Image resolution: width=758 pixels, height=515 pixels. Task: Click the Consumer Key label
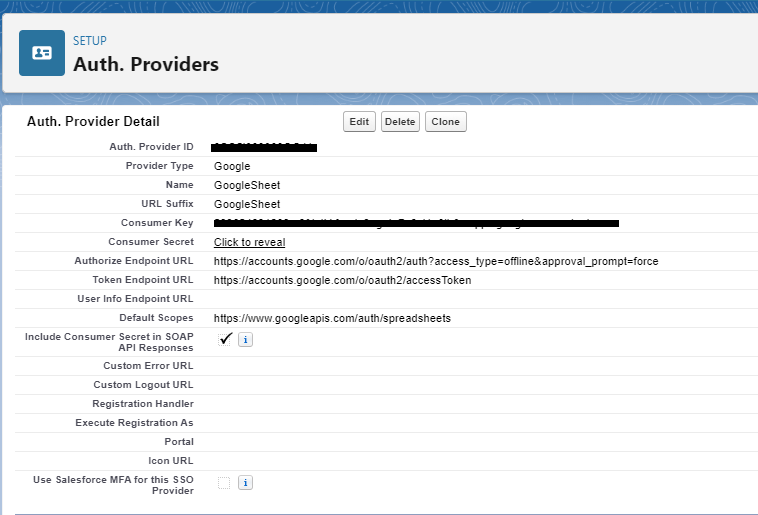coord(157,222)
